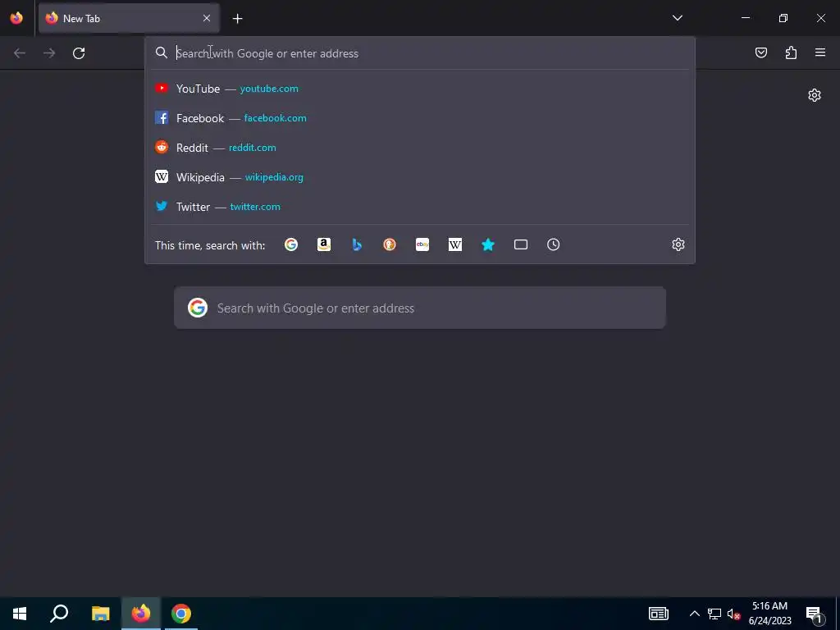
Task: Open the Save to Pocket icon
Action: pyautogui.click(x=760, y=52)
